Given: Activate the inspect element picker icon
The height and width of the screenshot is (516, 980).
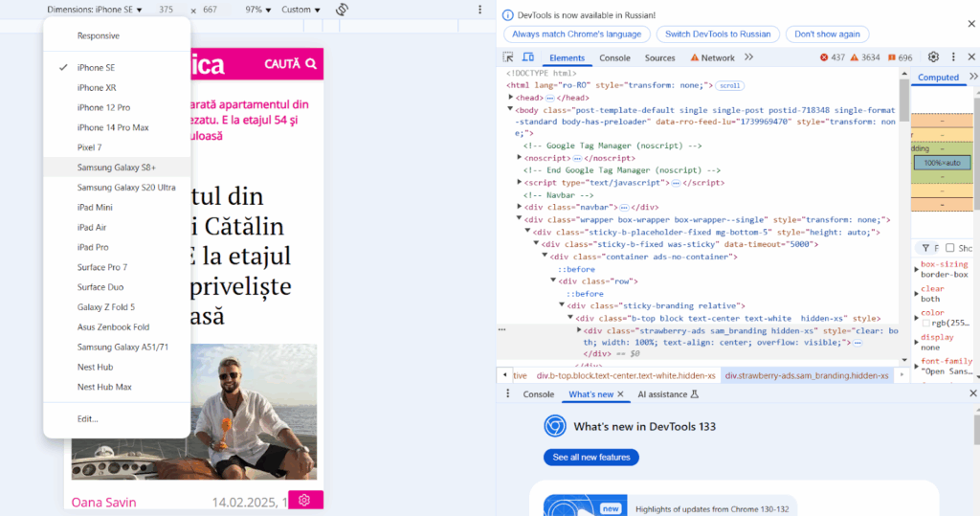Looking at the screenshot, I should 510,57.
